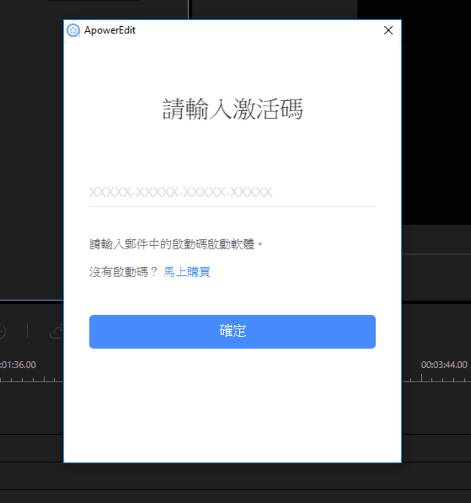The height and width of the screenshot is (503, 471).
Task: Click the ApowerEdit logo icon in the dialog title
Action: [x=73, y=30]
